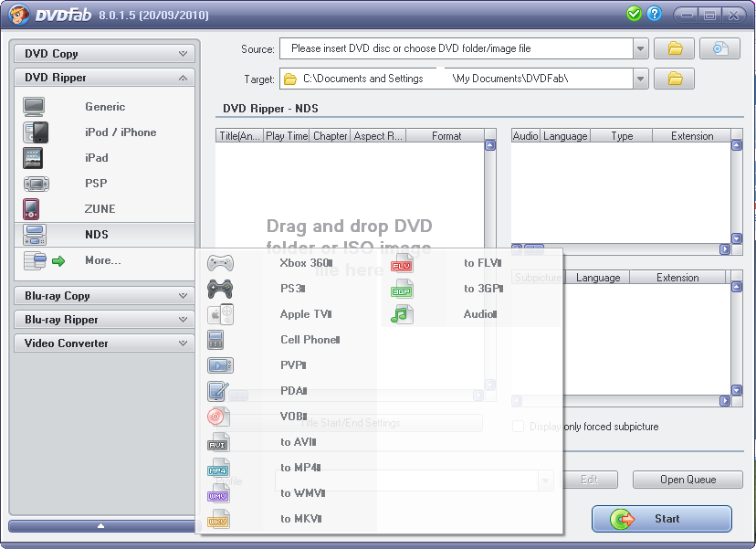Click the MP4 file icon
The image size is (756, 549).
218,468
